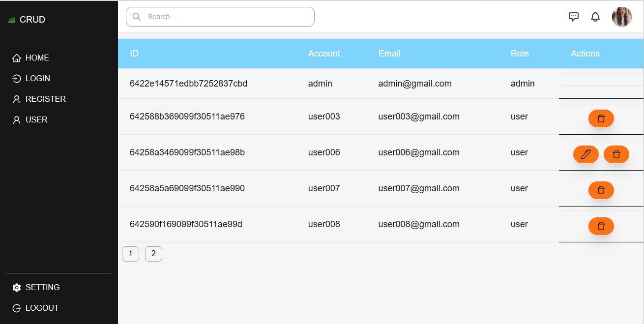Click the Login arrow icon in sidebar
This screenshot has width=644, height=324.
tap(17, 79)
